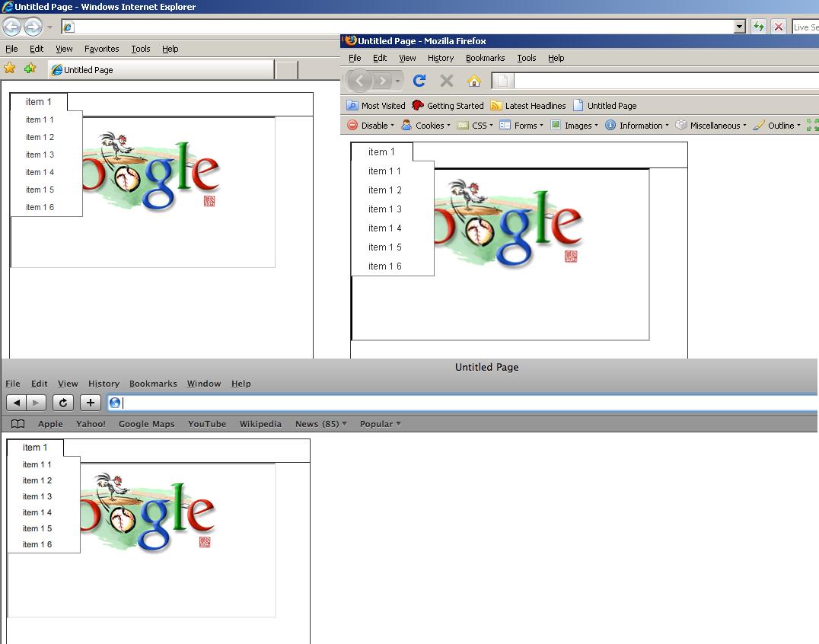Expand the Popular bookmarks dropdown in Safari
Screen dimensions: 819x644
(x=381, y=424)
